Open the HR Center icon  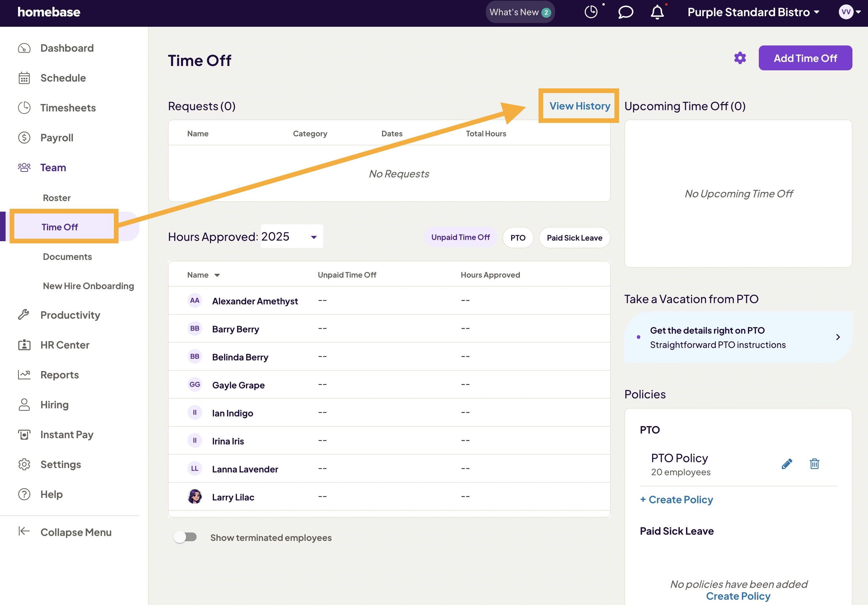click(24, 345)
